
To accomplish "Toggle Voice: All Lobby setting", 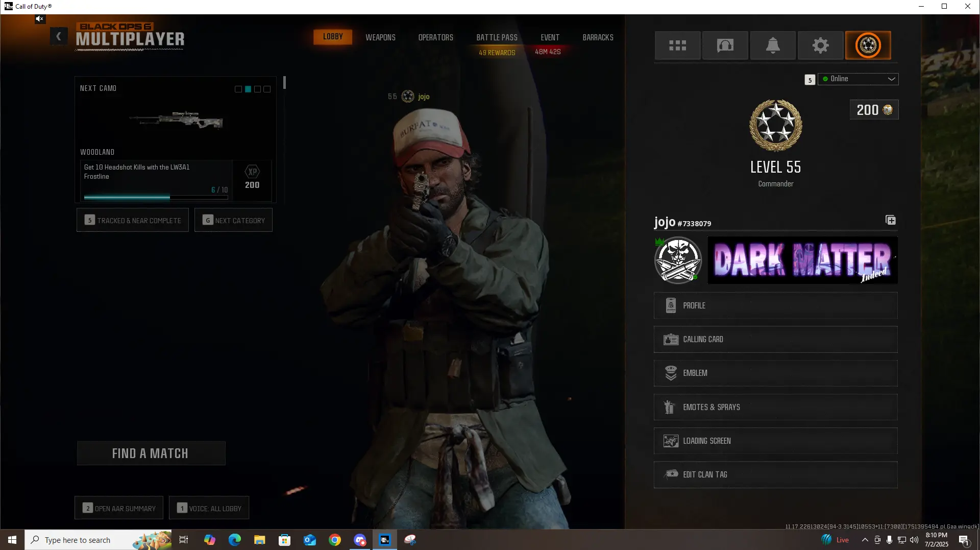I will 209,508.
